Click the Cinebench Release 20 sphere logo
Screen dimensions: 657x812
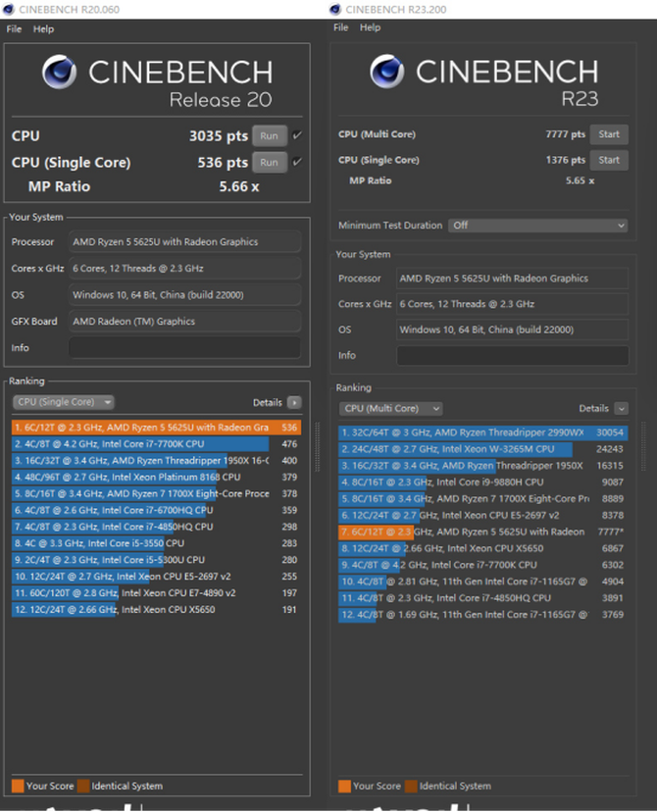[61, 74]
